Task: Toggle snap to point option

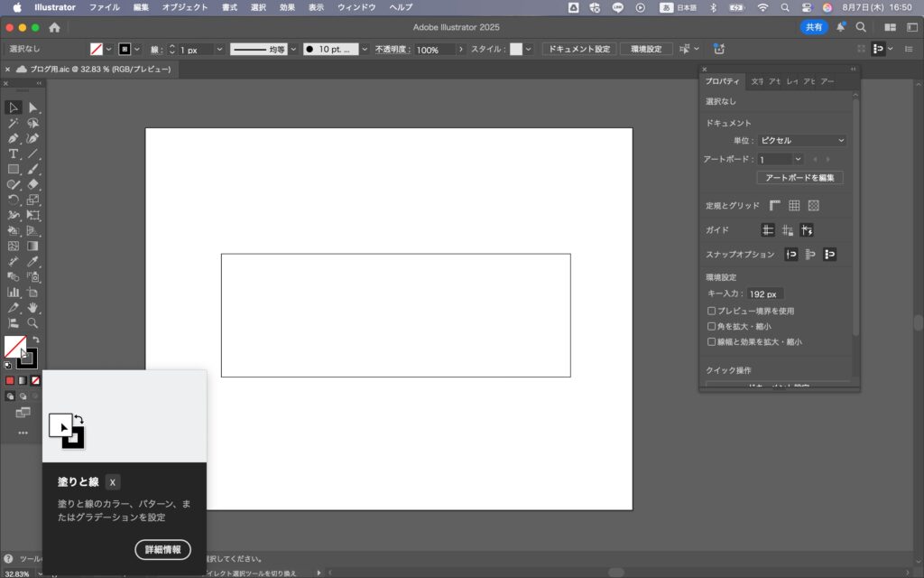Action: pos(791,254)
